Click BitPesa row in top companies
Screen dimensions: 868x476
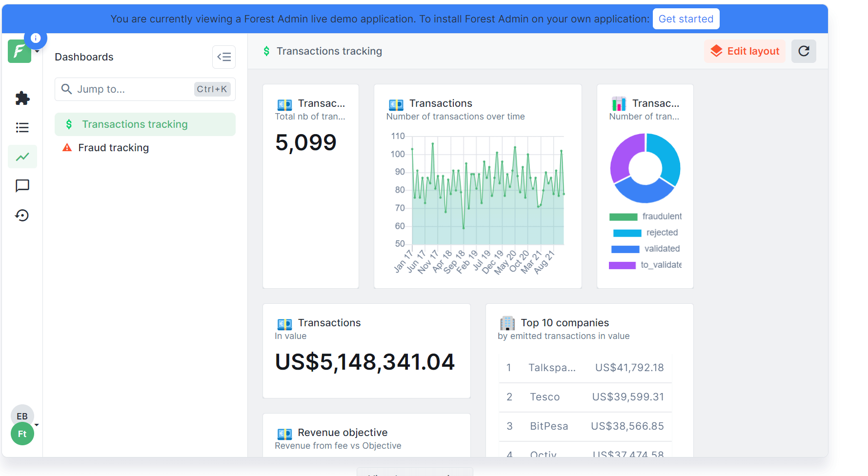pos(585,426)
